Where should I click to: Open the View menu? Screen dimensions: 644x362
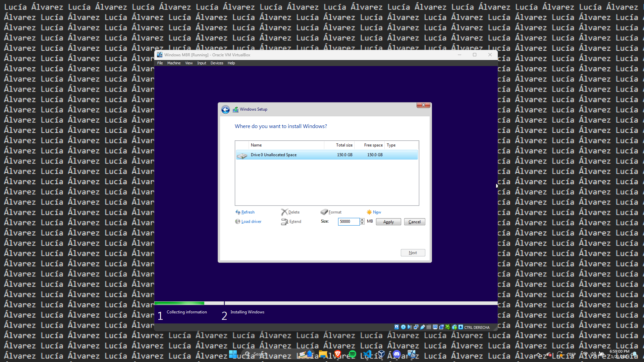(x=189, y=63)
